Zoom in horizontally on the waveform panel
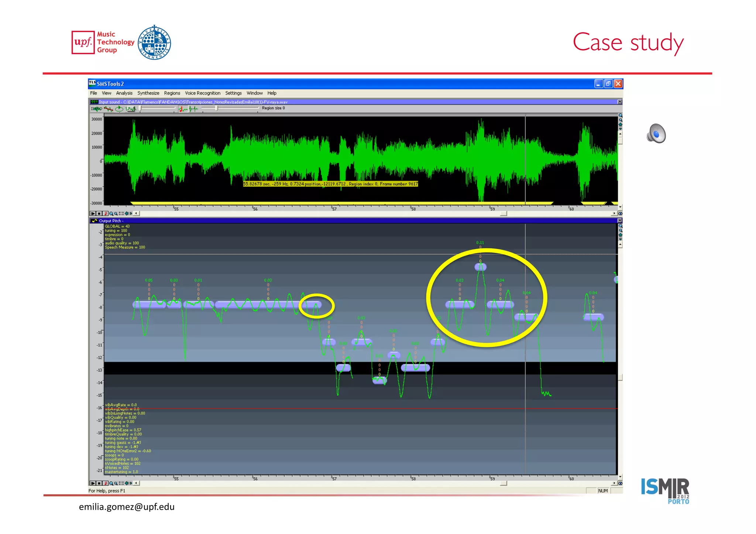The width and height of the screenshot is (756, 534). (x=111, y=213)
